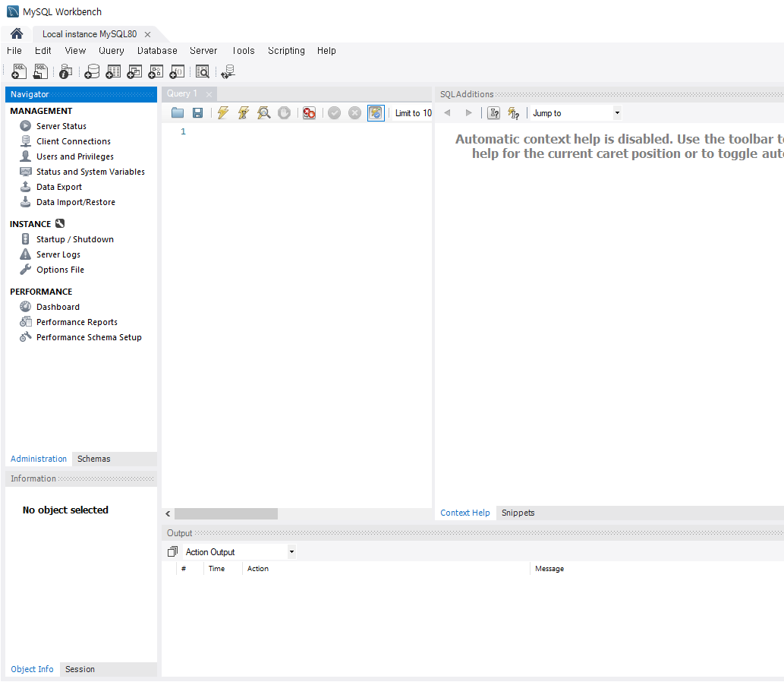
Task: Switch to the Object Info tab
Action: coord(32,670)
